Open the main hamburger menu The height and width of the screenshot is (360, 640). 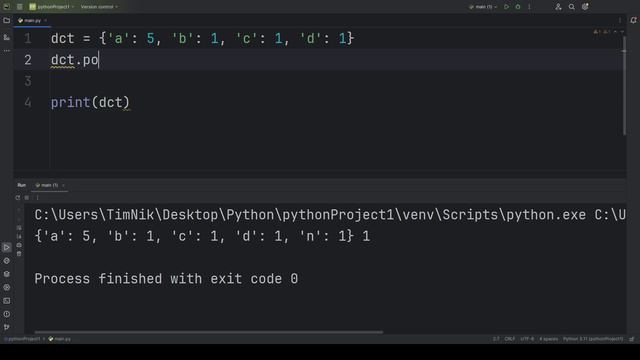pyautogui.click(x=20, y=7)
